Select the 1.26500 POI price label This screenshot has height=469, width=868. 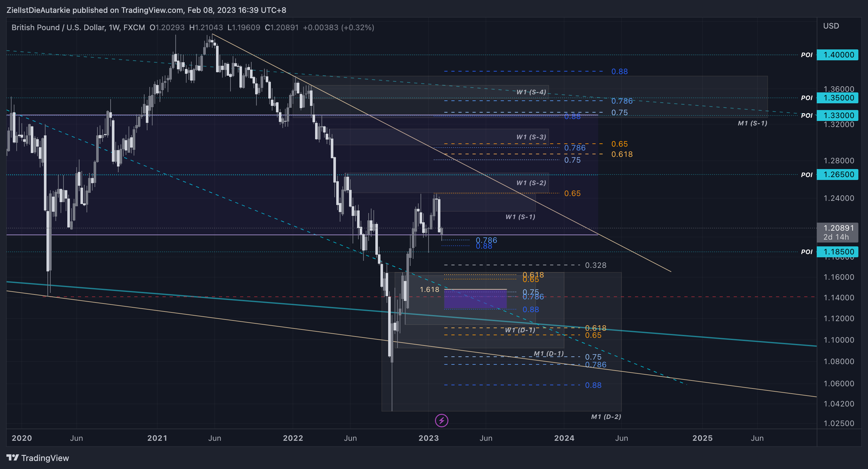point(837,174)
